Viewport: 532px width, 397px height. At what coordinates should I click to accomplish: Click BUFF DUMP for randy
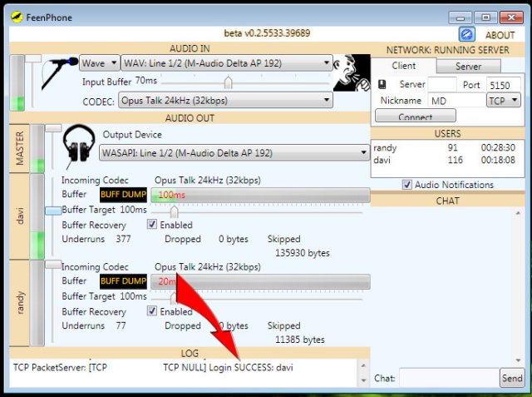pyautogui.click(x=124, y=280)
